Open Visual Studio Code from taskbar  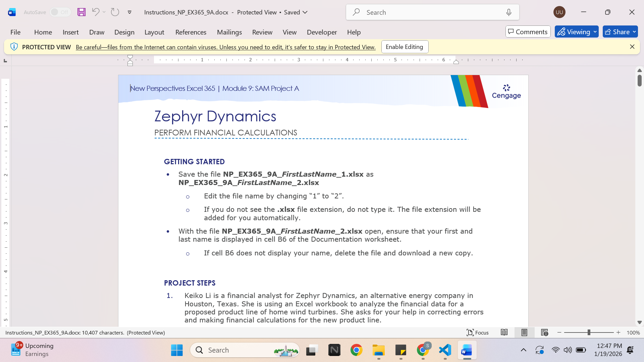point(445,350)
